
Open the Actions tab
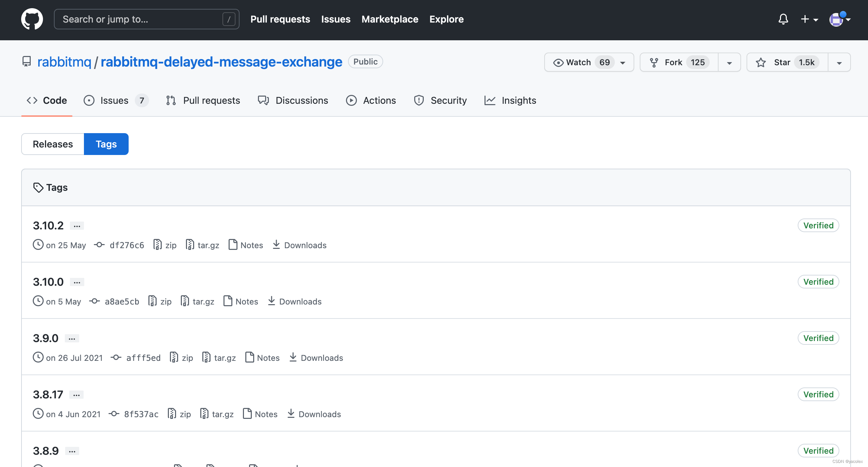(x=371, y=100)
